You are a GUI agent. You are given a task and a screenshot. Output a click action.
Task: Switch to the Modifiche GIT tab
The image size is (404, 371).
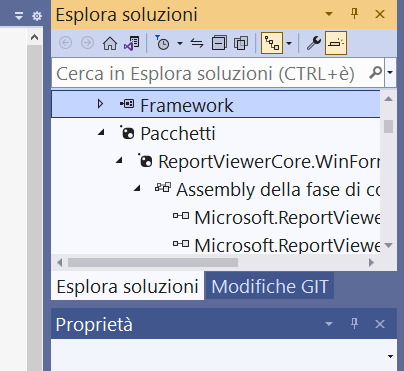pyautogui.click(x=270, y=286)
